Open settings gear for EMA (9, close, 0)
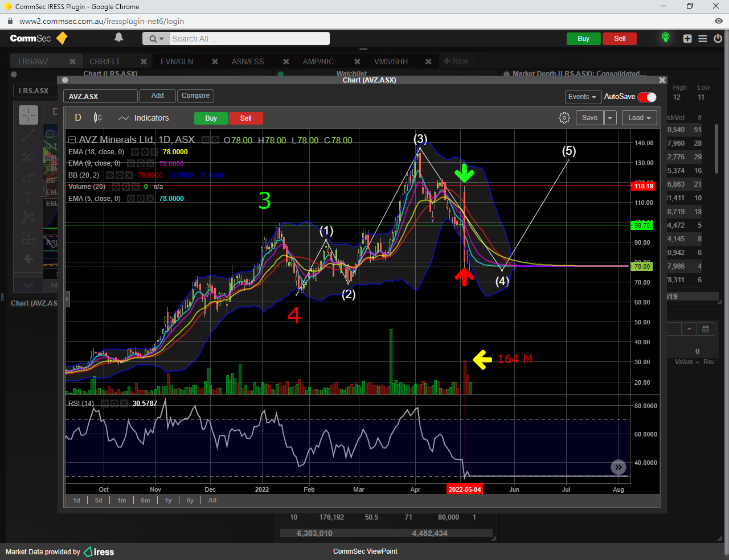 coord(141,164)
